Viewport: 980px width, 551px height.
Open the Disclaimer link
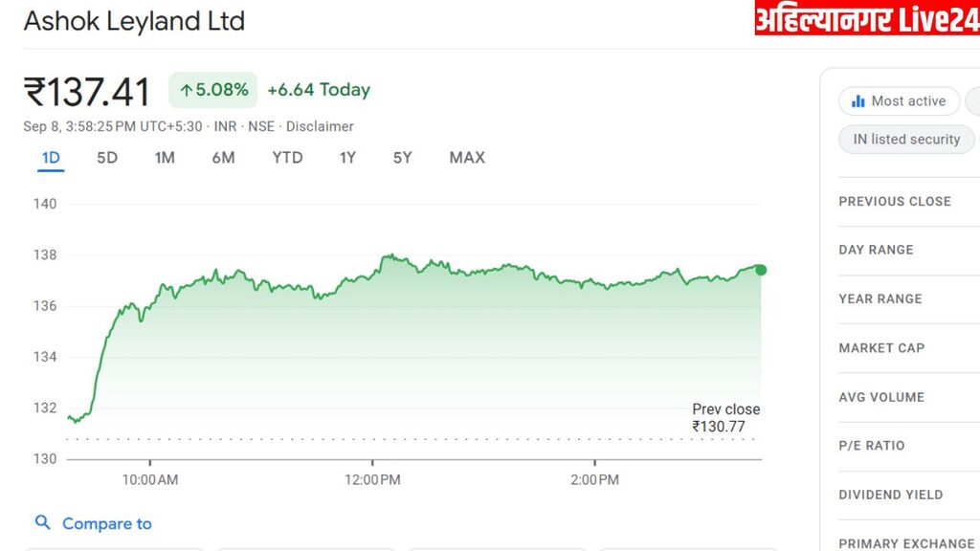point(320,126)
